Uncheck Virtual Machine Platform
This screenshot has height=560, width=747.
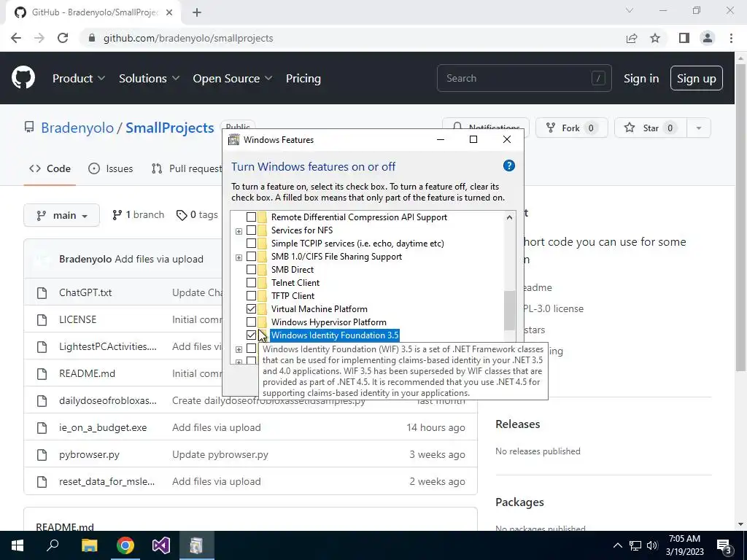coord(251,309)
